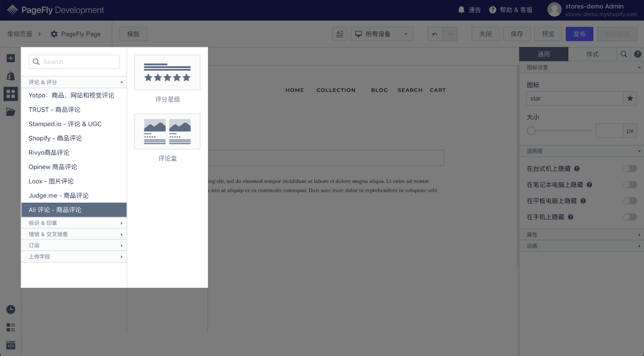Toggle 在台式机上隐藏 switch
This screenshot has width=644, height=356.
(630, 169)
